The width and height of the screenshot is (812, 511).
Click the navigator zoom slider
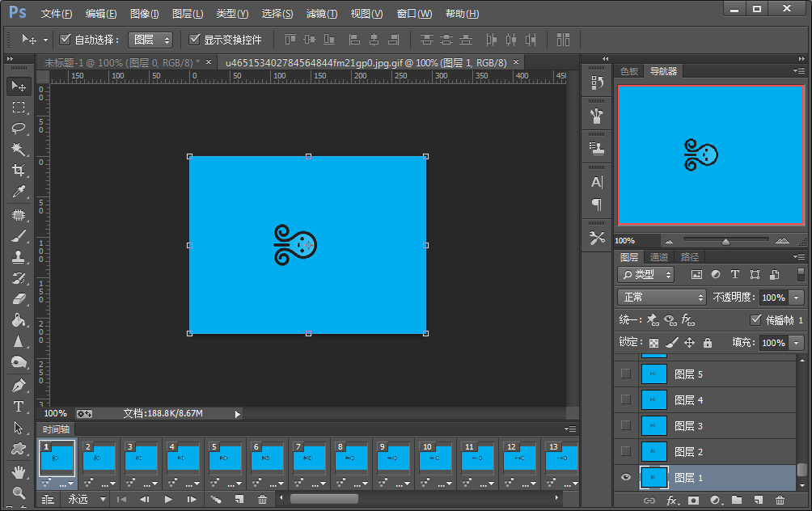(x=725, y=241)
